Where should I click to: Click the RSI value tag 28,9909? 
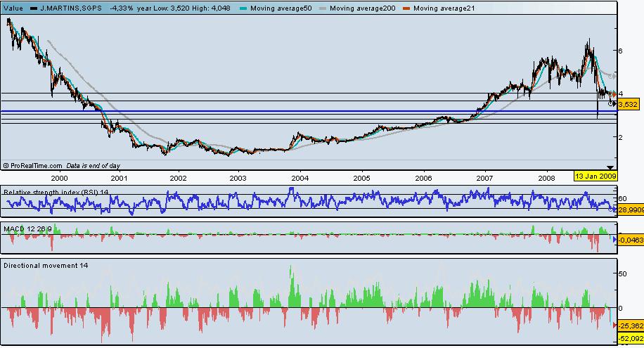tap(631, 210)
